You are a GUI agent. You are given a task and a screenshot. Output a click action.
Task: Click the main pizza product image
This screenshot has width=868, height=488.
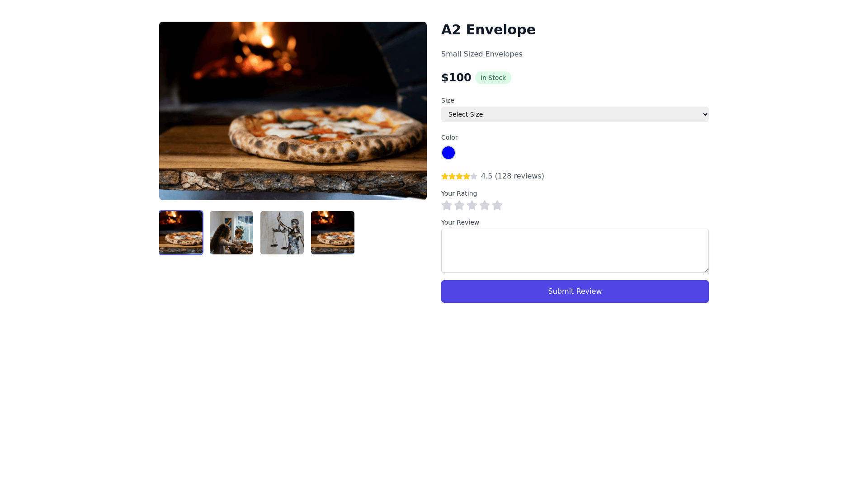(293, 111)
